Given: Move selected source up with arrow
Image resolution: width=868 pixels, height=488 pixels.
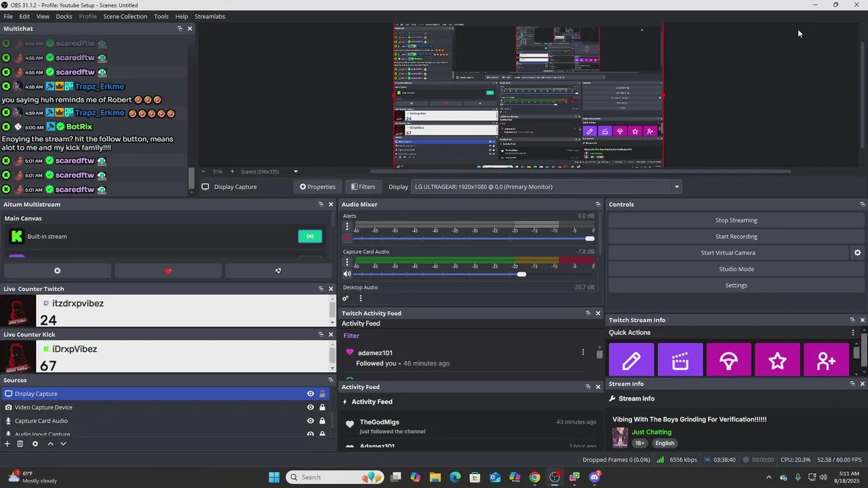Looking at the screenshot, I should click(50, 444).
